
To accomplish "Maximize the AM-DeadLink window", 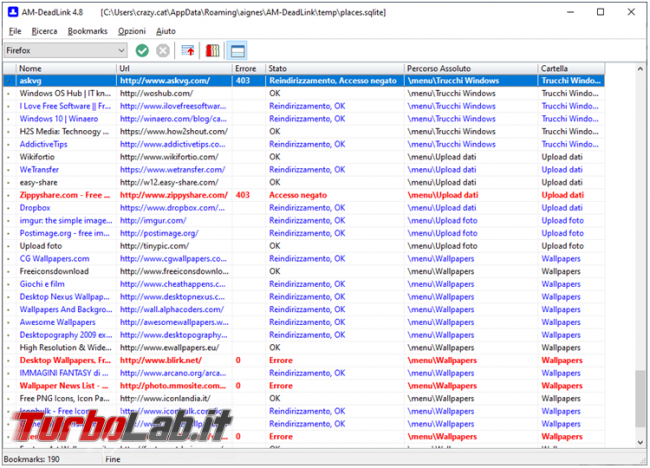I will [x=600, y=12].
